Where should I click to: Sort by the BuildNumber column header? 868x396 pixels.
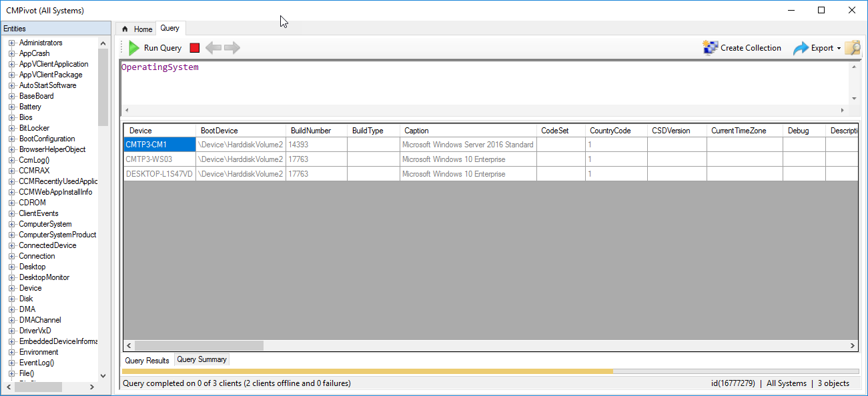[x=316, y=131]
